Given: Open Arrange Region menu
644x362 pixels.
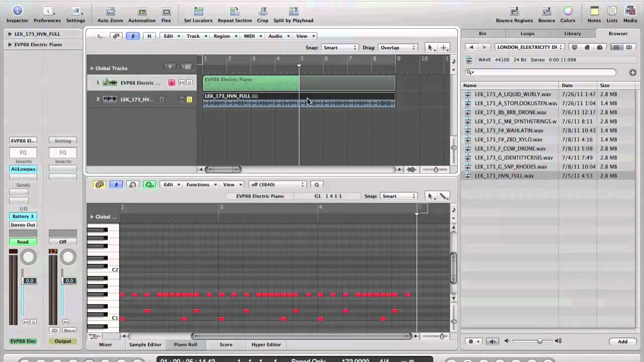Looking at the screenshot, I should point(225,36).
